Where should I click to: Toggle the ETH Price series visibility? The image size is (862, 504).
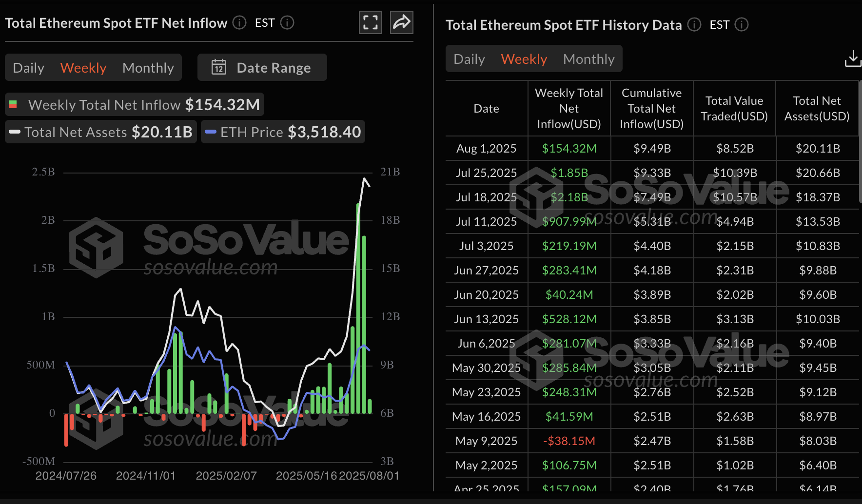[283, 132]
